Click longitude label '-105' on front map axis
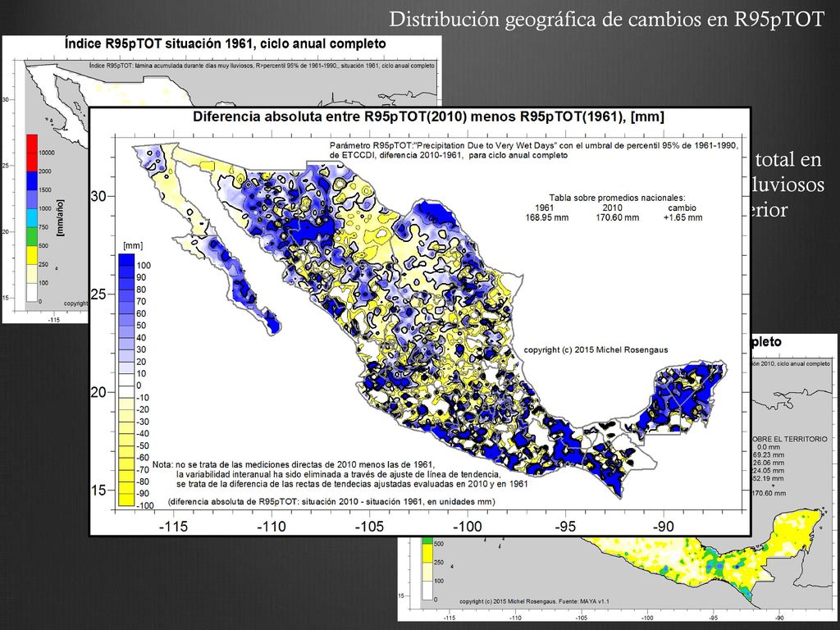The width and height of the screenshot is (840, 630). click(369, 527)
